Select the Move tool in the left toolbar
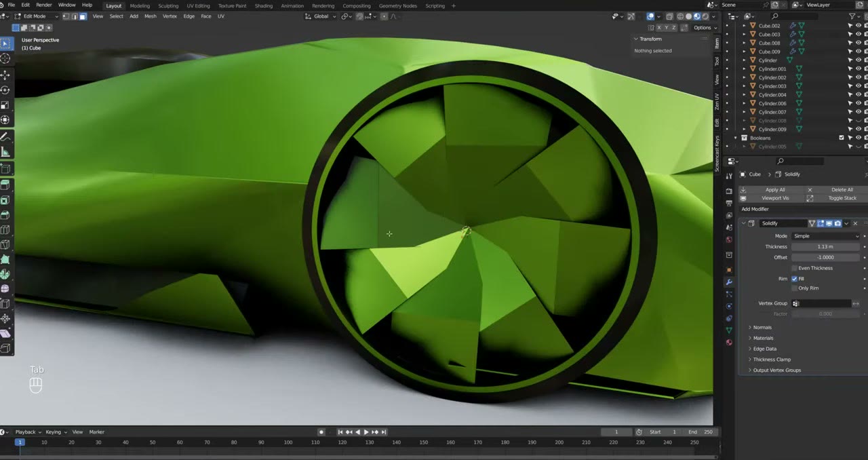The width and height of the screenshot is (868, 460). click(5, 75)
